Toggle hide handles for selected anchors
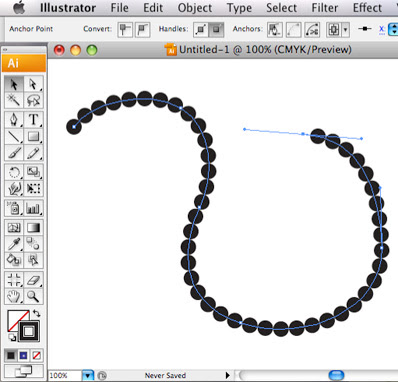This screenshot has width=398, height=382. [216, 30]
